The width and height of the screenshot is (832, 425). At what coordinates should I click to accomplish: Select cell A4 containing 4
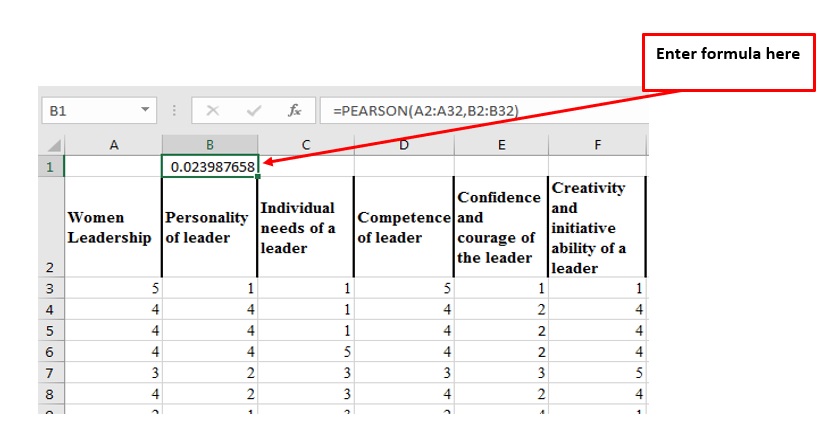click(113, 309)
